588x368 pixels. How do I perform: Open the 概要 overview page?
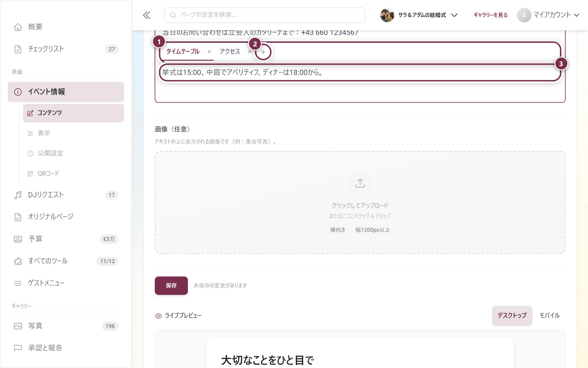pos(66,27)
